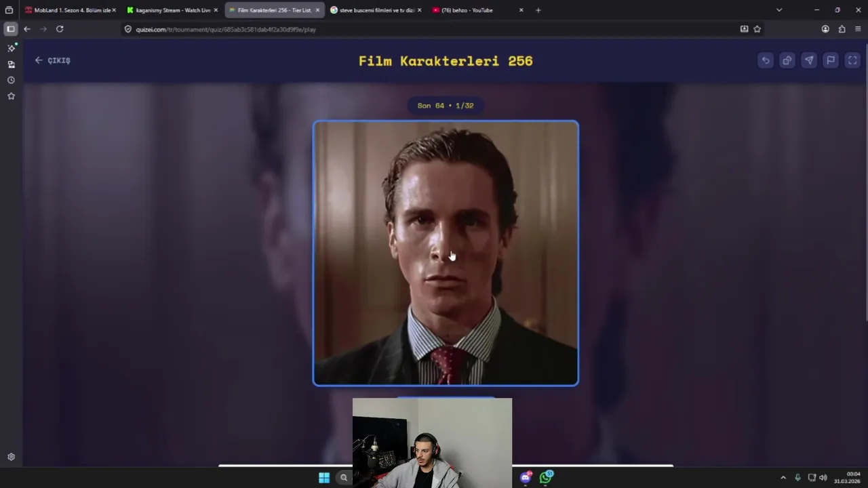Open the extensions puzzle icon

[842, 29]
